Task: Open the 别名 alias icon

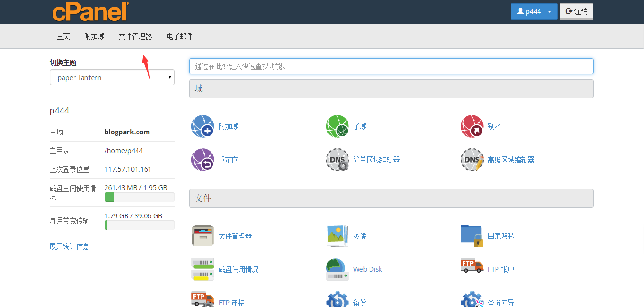Action: pos(472,126)
